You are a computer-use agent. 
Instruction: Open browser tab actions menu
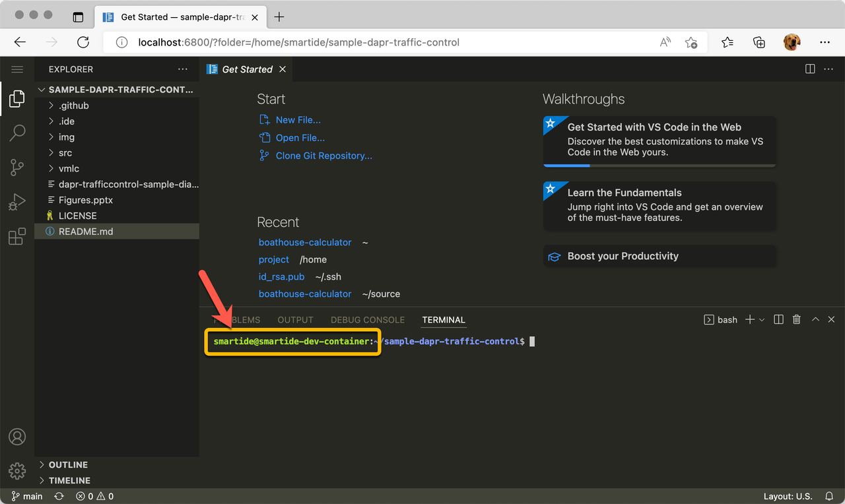78,17
